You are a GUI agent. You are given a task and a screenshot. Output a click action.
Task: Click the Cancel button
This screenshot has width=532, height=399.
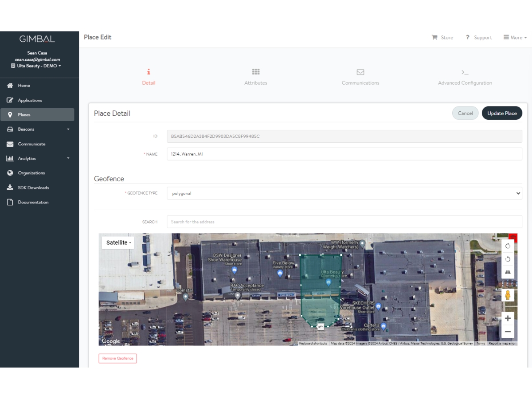[x=465, y=113]
